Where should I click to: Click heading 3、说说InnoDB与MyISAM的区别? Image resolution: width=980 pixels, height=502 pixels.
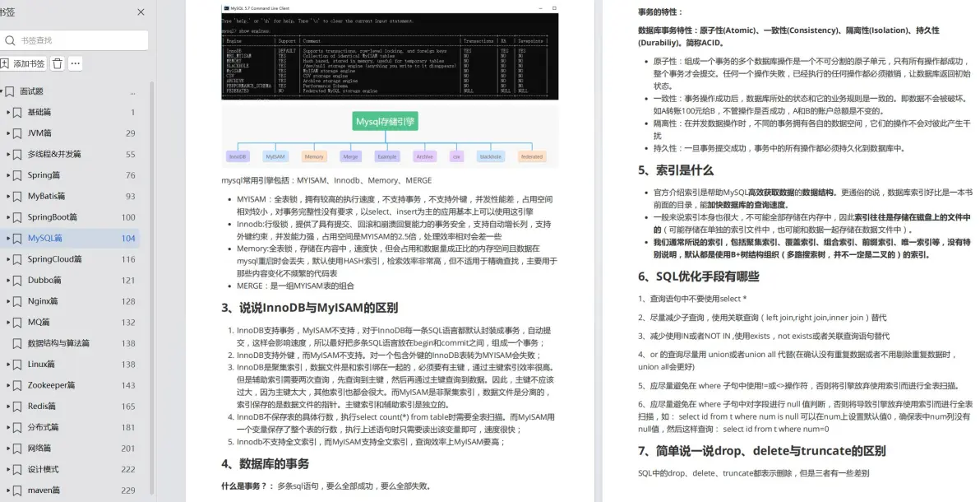pos(309,308)
